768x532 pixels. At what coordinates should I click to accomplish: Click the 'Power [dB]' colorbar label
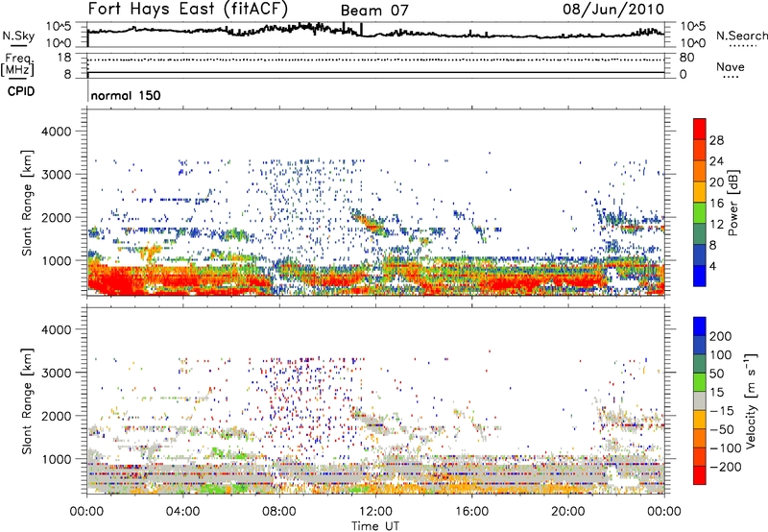point(732,203)
